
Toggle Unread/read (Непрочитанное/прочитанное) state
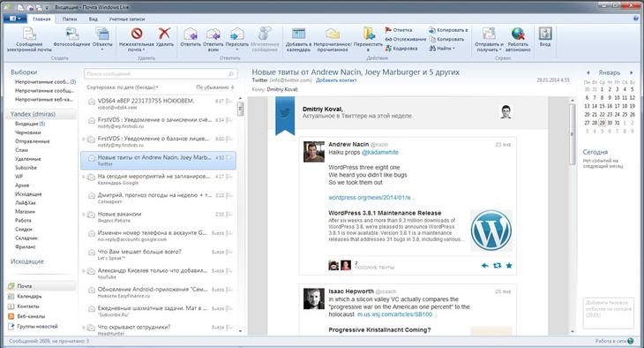click(333, 34)
